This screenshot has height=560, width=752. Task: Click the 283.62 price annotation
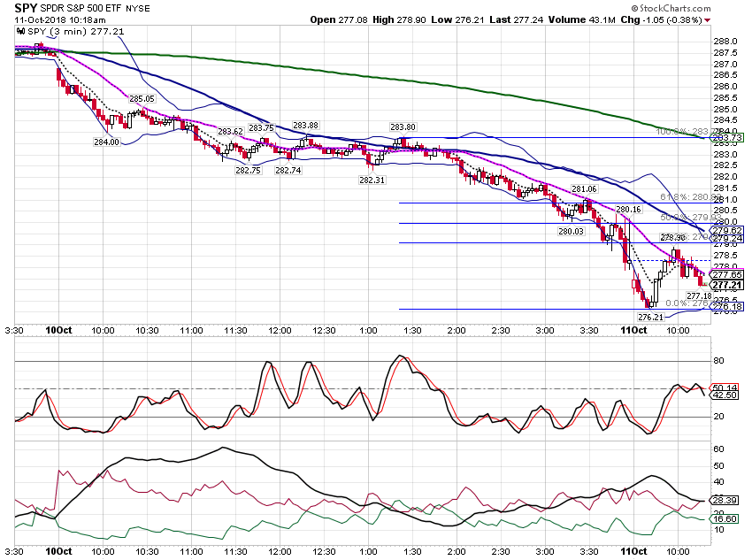(230, 131)
